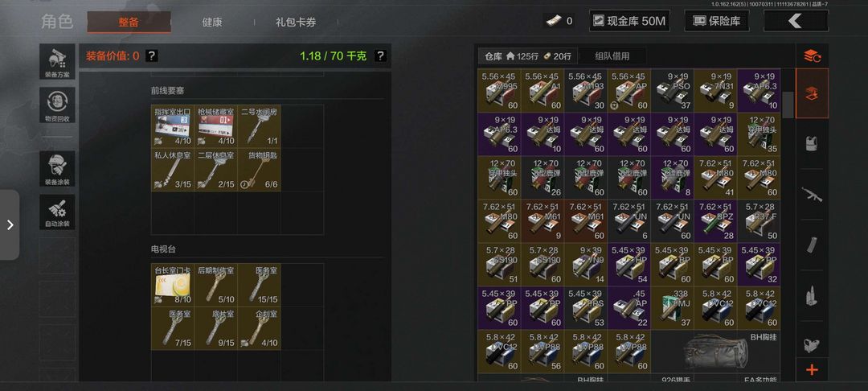Open the 装备方案 loadout icon
The image size is (868, 391).
(x=57, y=61)
